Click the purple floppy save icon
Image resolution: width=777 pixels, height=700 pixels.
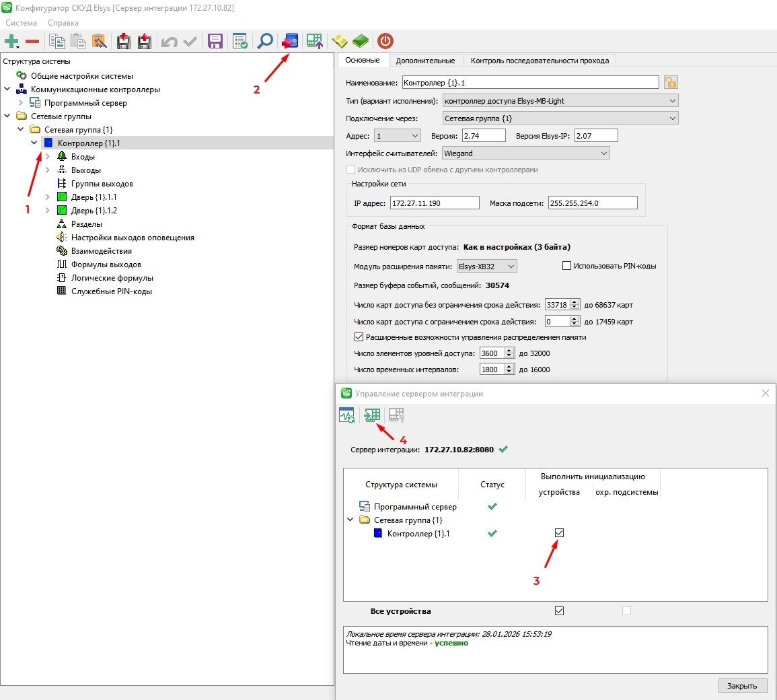point(215,41)
